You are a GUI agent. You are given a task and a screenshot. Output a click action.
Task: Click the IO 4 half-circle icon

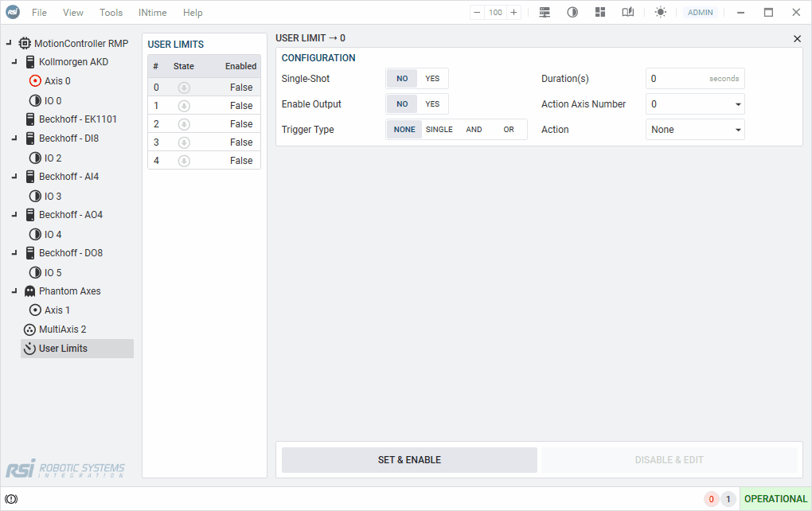(35, 235)
